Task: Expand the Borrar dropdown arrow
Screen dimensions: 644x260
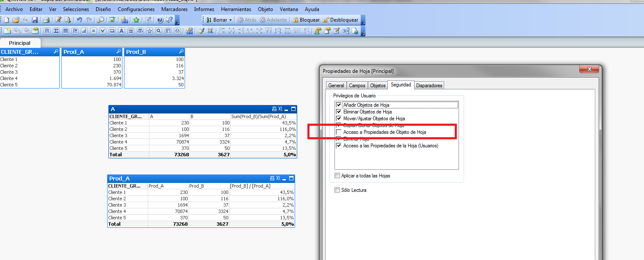Action: pyautogui.click(x=230, y=20)
